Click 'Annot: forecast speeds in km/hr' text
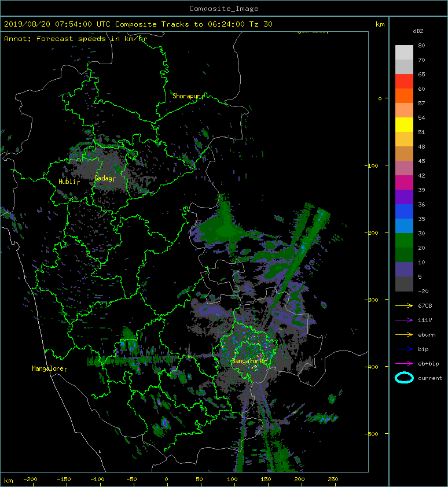This screenshot has height=487, width=448. pyautogui.click(x=76, y=39)
